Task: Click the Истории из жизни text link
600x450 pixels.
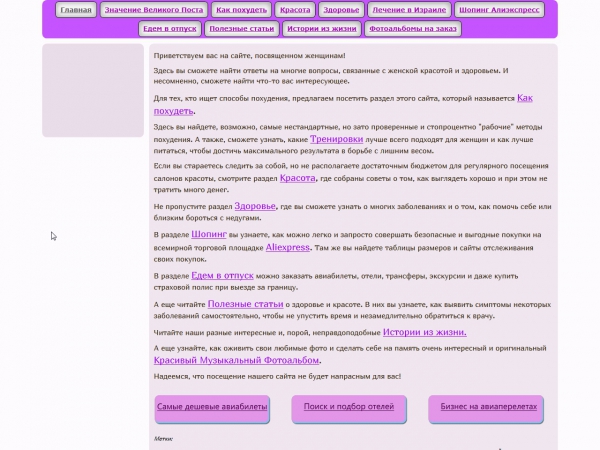Action: (x=425, y=332)
